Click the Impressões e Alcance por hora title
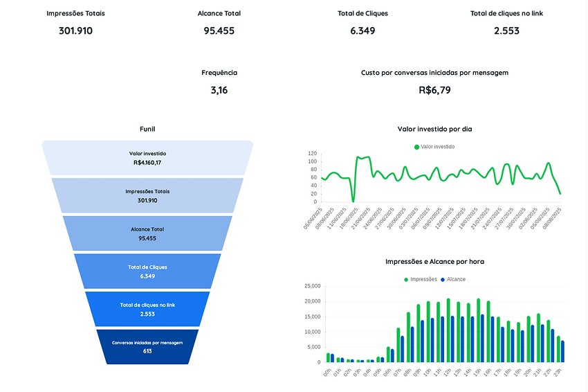The image size is (588, 392). 434,261
